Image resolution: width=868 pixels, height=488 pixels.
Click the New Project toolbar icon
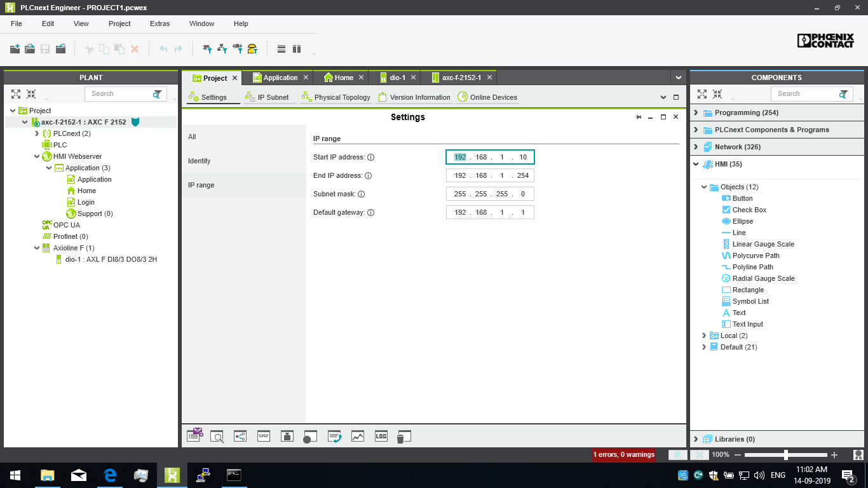click(x=15, y=49)
